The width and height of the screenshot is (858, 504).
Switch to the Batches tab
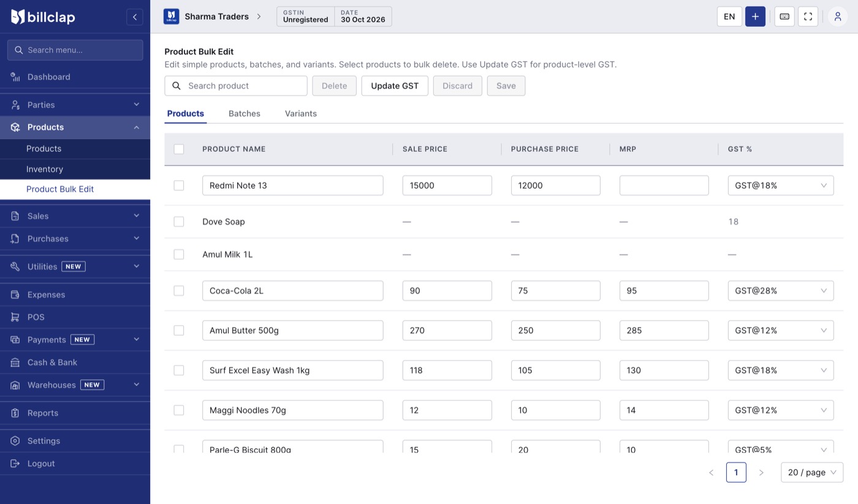pos(245,113)
